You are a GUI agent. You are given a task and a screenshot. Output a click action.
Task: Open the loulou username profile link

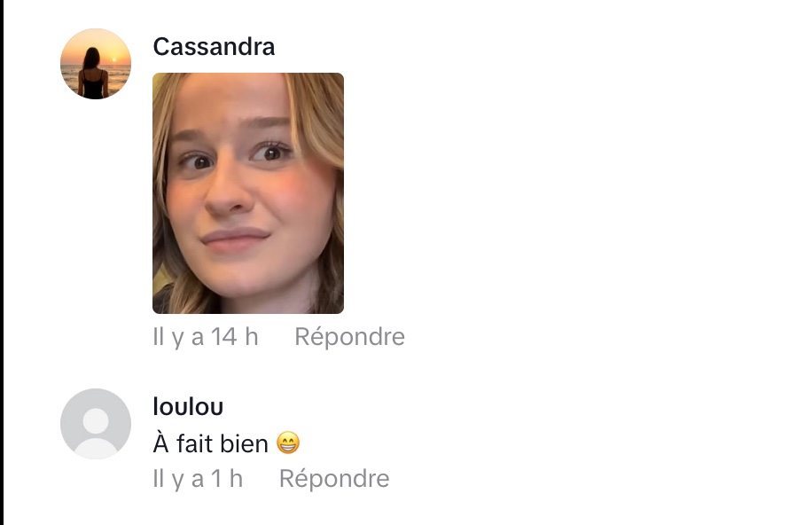click(x=188, y=406)
